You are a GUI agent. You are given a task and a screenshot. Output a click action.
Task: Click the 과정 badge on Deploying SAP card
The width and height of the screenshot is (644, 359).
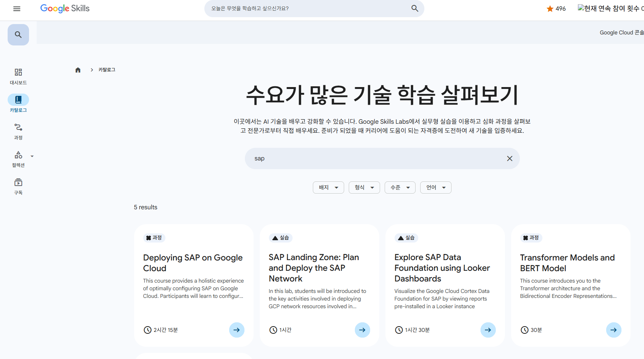click(x=154, y=238)
